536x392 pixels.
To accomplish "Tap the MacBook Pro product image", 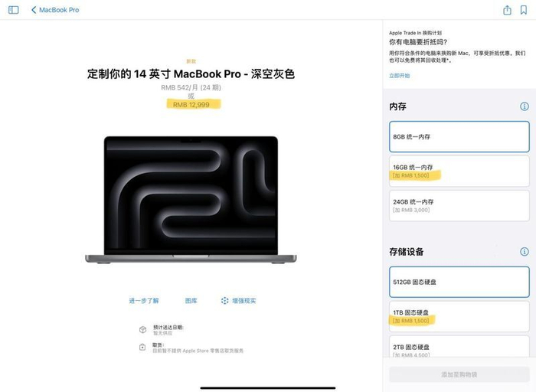I will (x=191, y=200).
